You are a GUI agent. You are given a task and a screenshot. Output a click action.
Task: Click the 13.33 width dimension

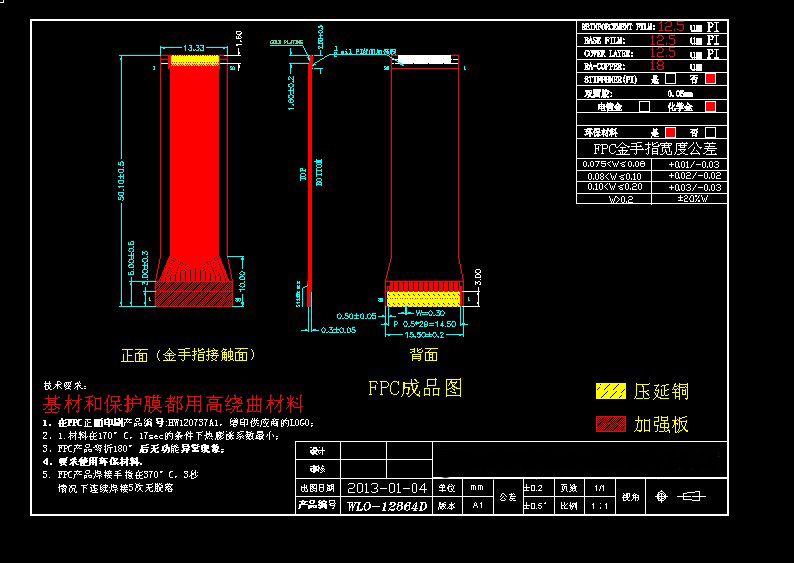coord(193,48)
